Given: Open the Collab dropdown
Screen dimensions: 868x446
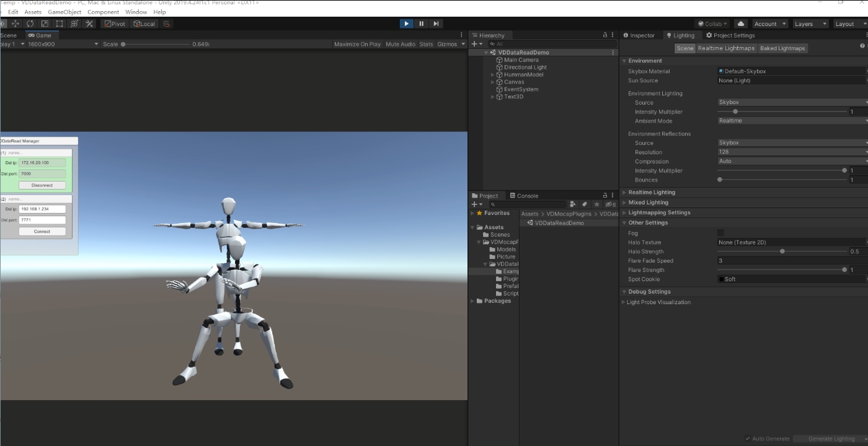Looking at the screenshot, I should point(712,24).
